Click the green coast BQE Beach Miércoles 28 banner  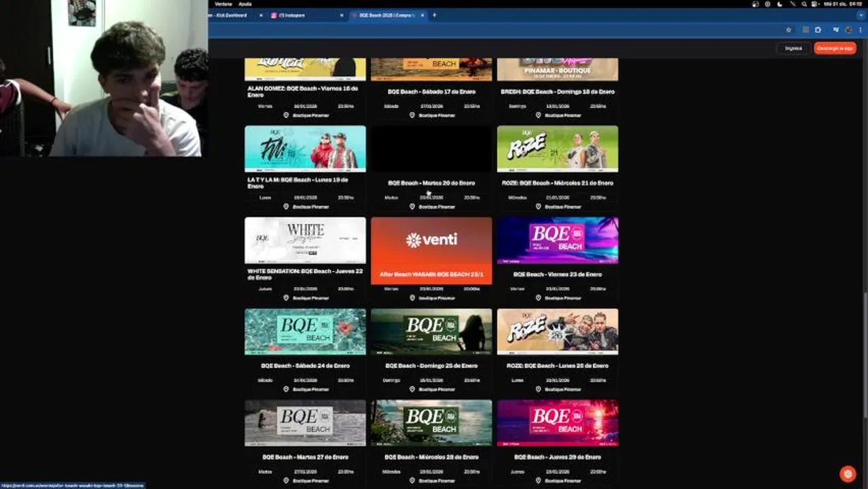[x=431, y=423]
